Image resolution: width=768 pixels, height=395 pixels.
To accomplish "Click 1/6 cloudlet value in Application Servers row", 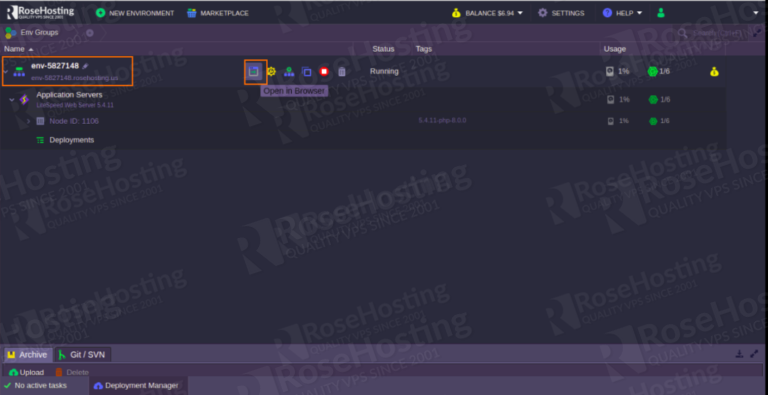I will (x=665, y=99).
